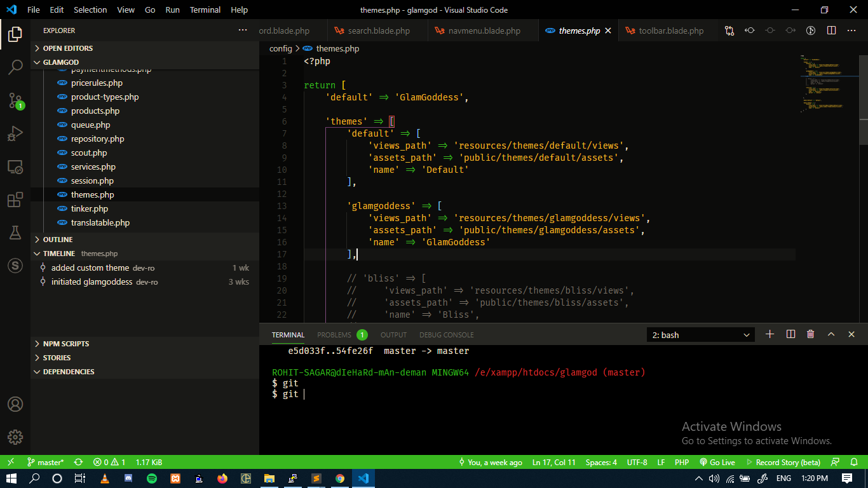Click Record Story (beta) button

click(x=783, y=463)
